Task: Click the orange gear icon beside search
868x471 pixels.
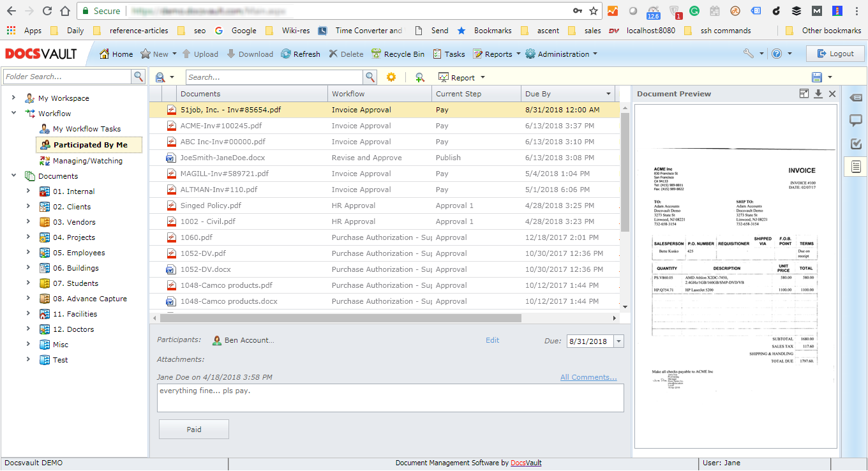Action: click(x=391, y=77)
